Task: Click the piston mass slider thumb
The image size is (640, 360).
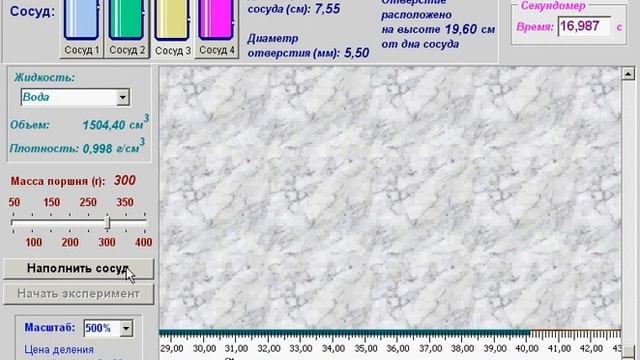Action: coord(107,222)
